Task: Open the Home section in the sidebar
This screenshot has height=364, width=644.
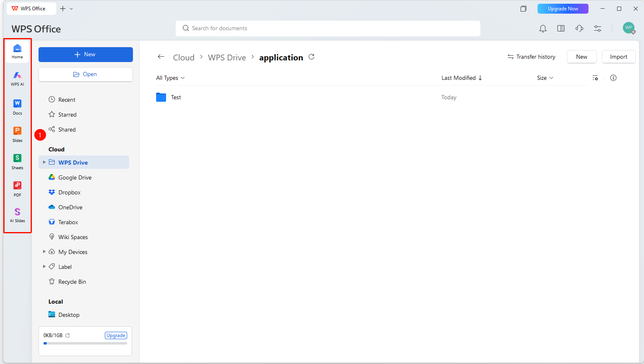Action: 17,51
